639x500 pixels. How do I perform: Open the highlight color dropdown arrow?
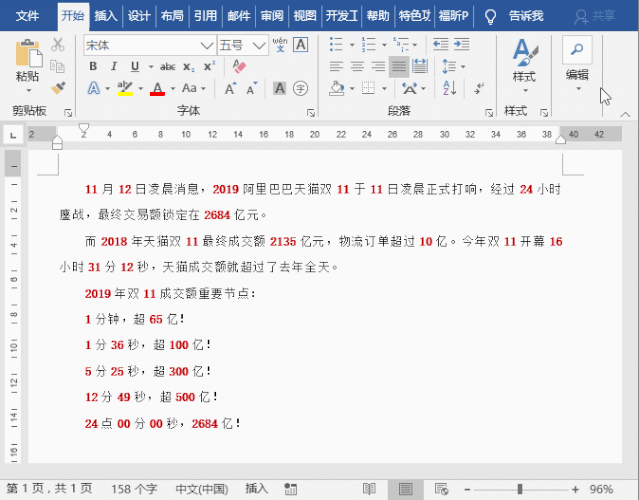coord(141,88)
